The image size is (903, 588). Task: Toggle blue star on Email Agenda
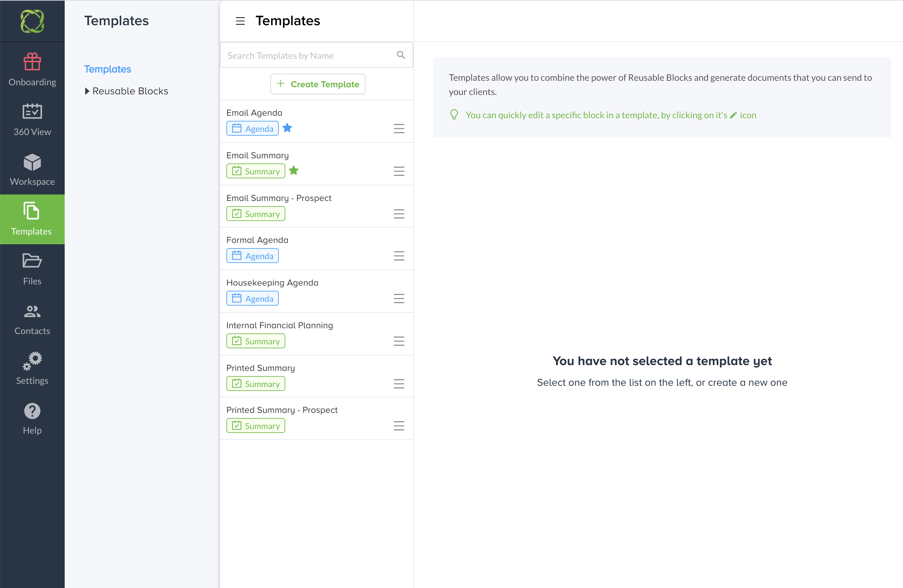pyautogui.click(x=287, y=128)
